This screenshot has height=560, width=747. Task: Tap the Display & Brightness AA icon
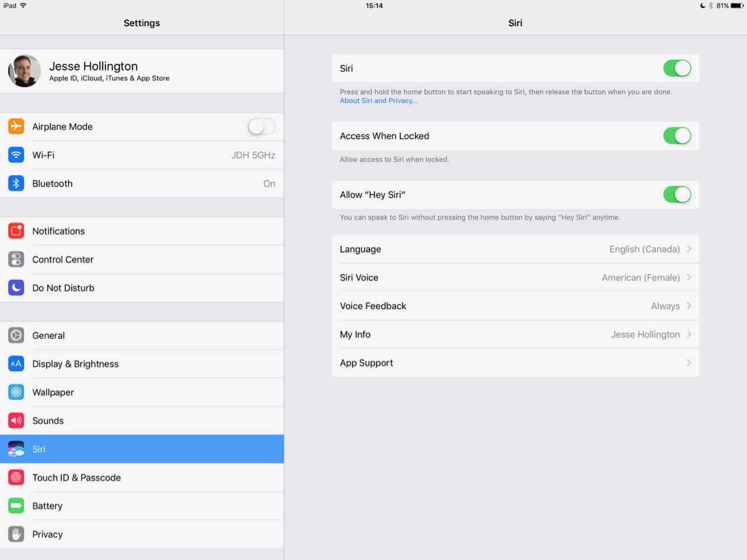pos(16,364)
